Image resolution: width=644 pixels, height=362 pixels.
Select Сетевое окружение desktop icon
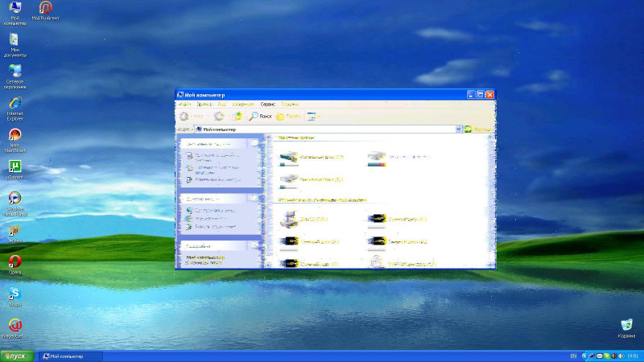(x=15, y=76)
